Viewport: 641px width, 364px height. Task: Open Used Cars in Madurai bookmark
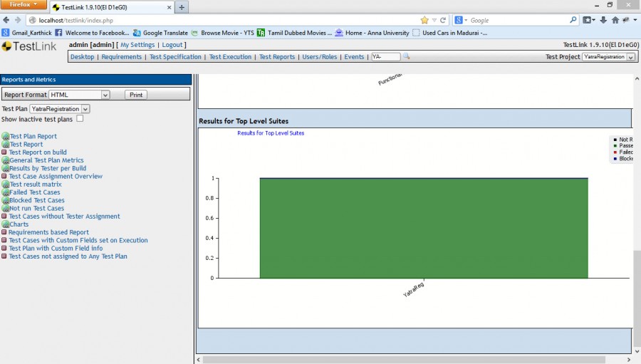449,33
